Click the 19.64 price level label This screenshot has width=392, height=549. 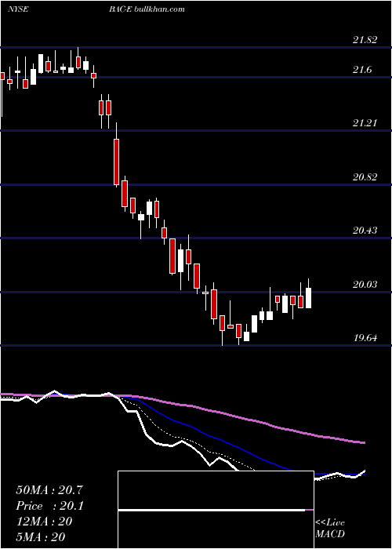pos(365,338)
